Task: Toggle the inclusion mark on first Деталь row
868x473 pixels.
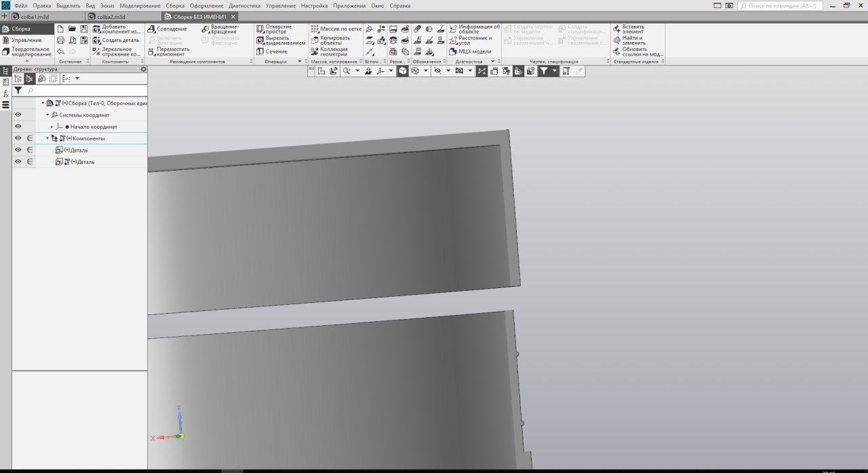Action: tap(30, 150)
